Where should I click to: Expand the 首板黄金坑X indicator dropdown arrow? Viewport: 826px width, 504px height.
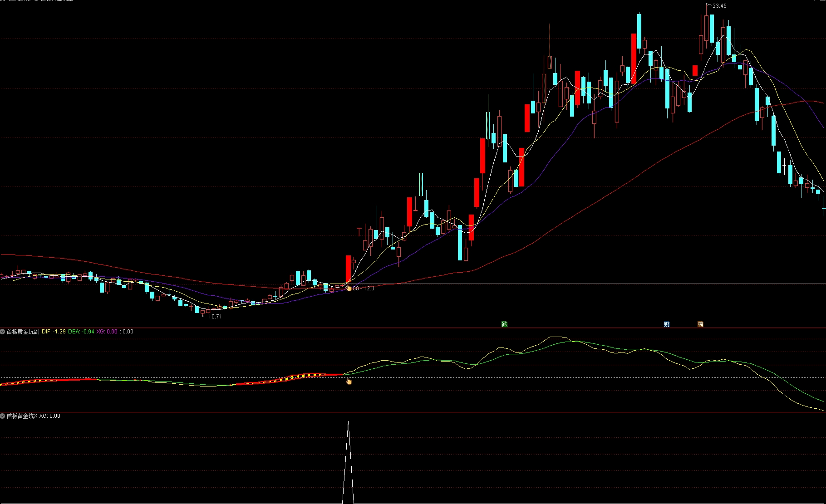pyautogui.click(x=3, y=416)
